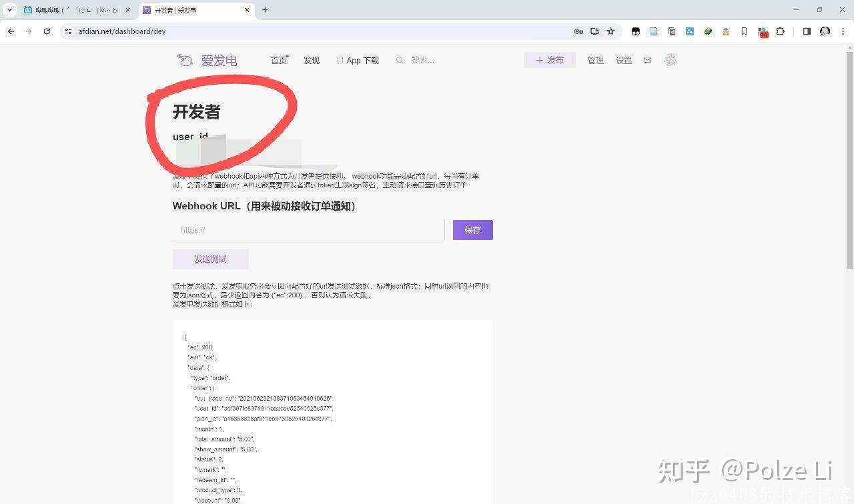Click the install app icon in address bar
The image size is (854, 504).
(594, 31)
